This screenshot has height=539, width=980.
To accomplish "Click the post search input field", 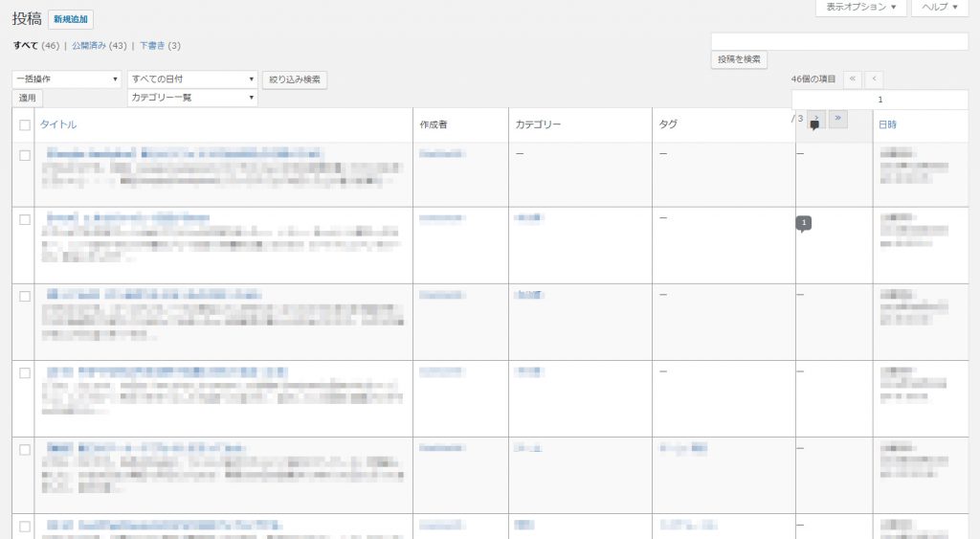I will 839,41.
